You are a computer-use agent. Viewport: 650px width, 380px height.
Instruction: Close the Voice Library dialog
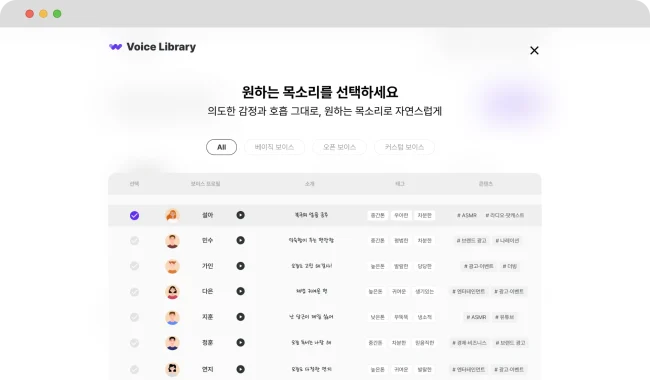click(x=534, y=51)
